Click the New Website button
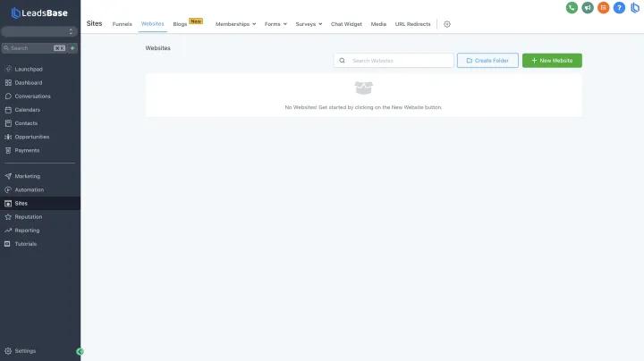 click(x=552, y=60)
